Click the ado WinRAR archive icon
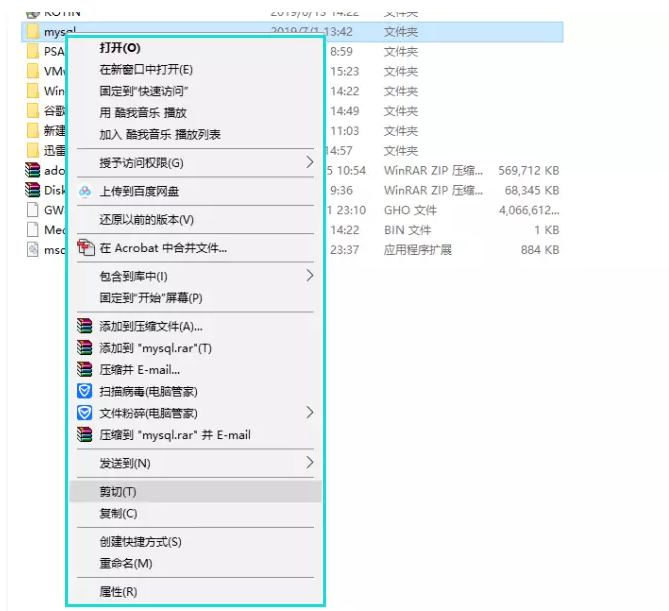Viewport: 669px width, 611px height. (32, 170)
